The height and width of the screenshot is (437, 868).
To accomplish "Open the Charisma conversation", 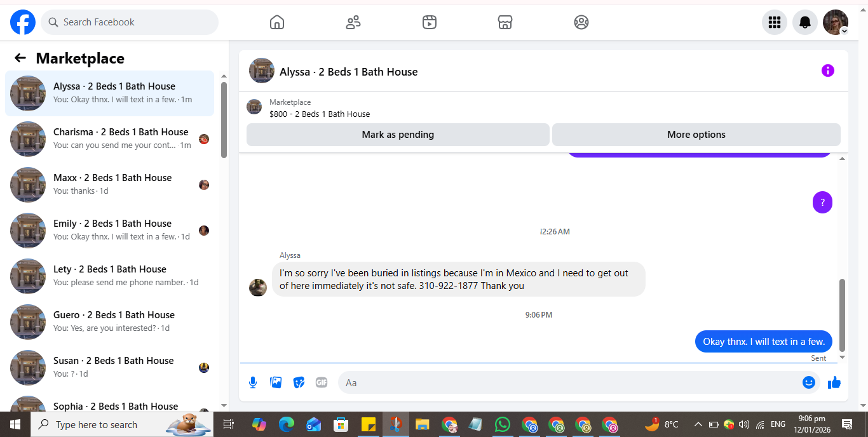I will [109, 139].
